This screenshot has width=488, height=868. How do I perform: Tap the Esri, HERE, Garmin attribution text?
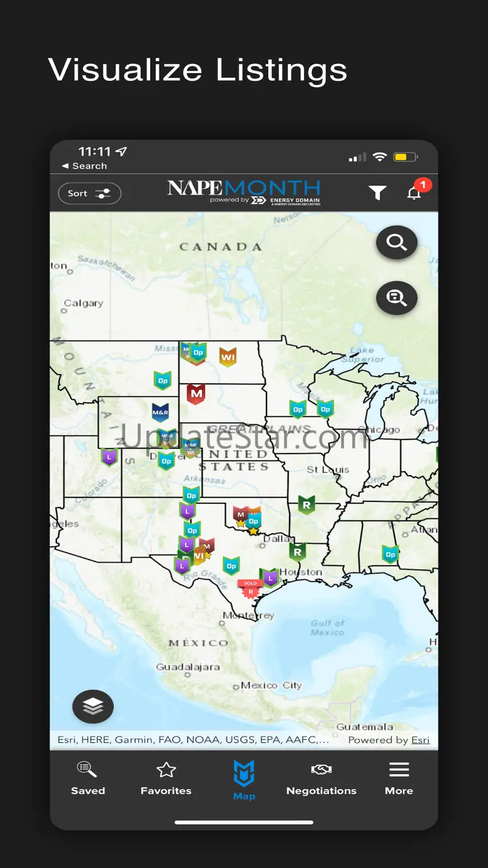coord(193,740)
